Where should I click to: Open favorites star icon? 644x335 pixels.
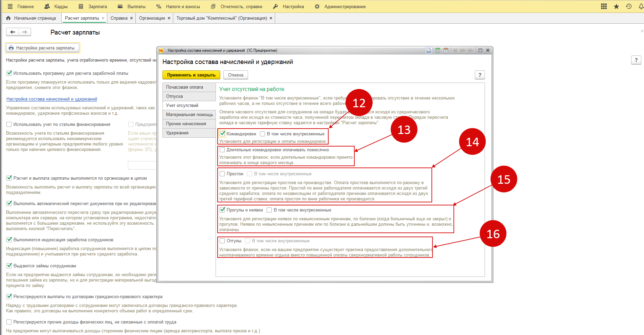point(617,6)
